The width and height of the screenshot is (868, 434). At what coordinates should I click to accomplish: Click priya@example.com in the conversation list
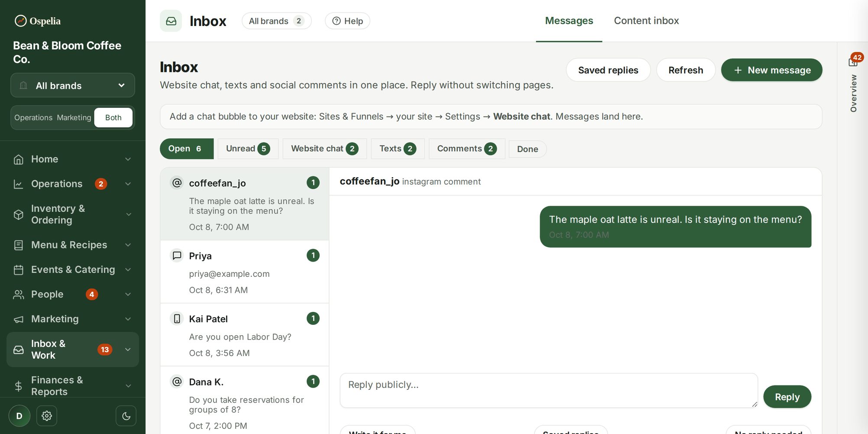[x=229, y=274]
